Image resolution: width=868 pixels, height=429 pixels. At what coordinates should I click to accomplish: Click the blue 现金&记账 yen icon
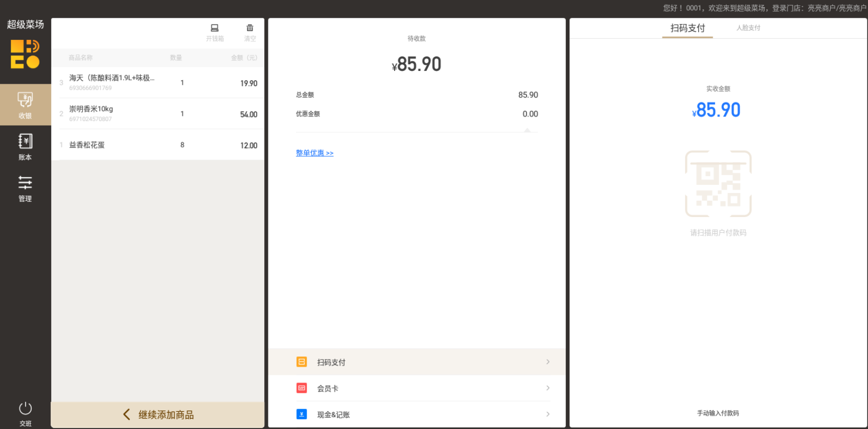(x=302, y=414)
